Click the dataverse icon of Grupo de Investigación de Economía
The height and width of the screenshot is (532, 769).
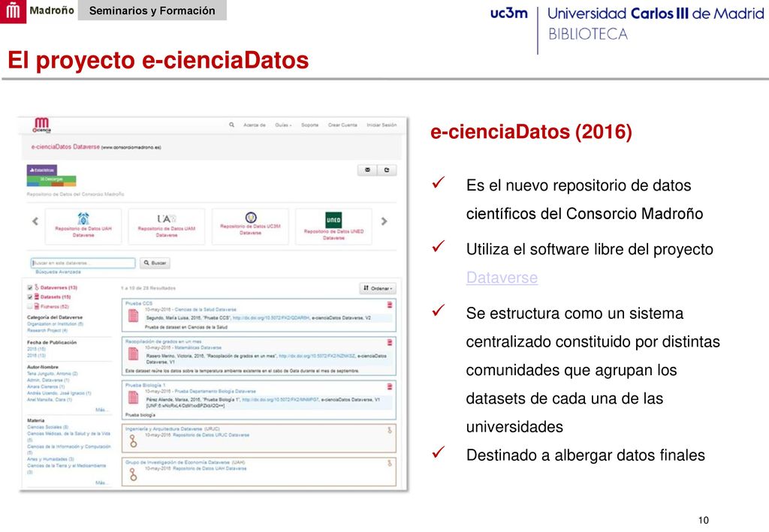coord(134,474)
